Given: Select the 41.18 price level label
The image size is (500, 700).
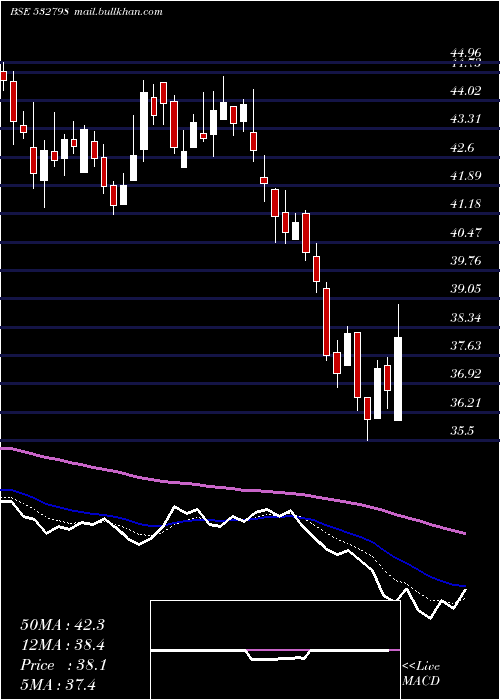Looking at the screenshot, I should (466, 204).
